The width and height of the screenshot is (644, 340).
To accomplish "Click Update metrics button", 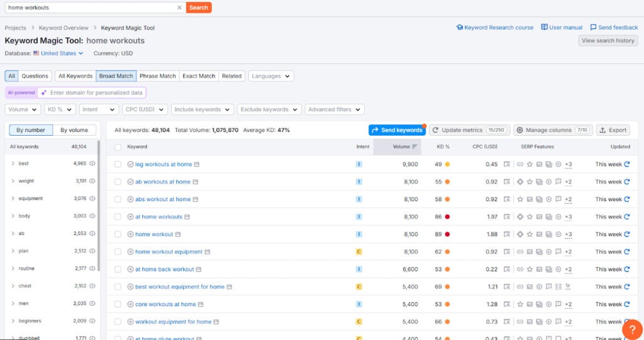I will pos(469,130).
